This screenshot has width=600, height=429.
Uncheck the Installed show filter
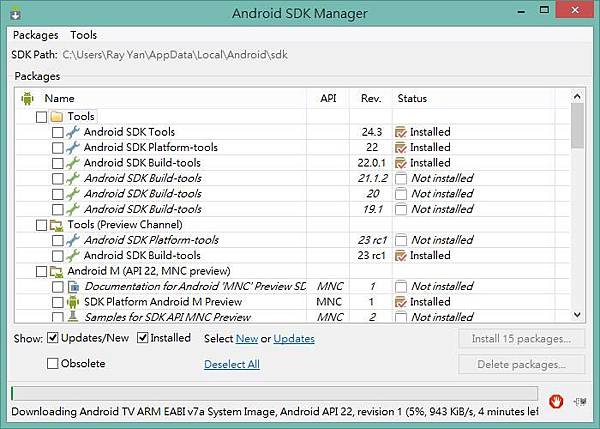tap(142, 338)
